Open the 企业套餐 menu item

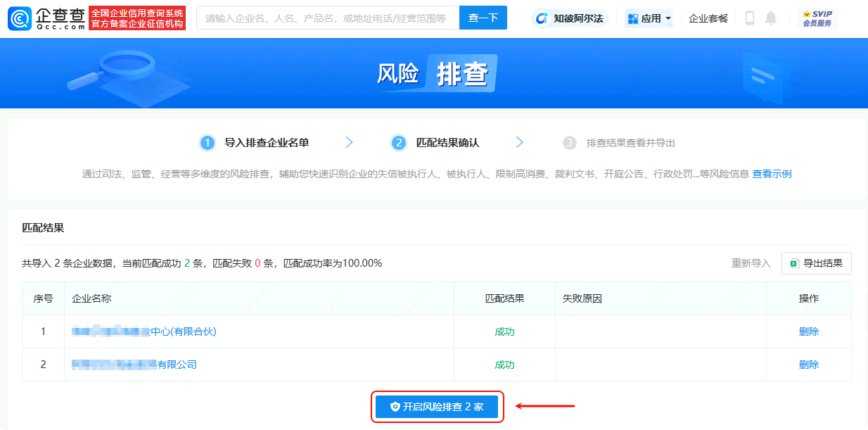click(x=708, y=18)
